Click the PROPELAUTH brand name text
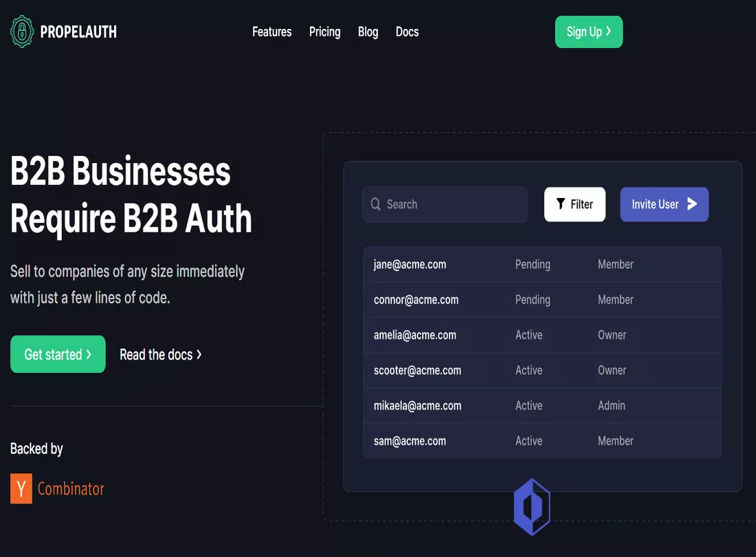 [x=78, y=32]
